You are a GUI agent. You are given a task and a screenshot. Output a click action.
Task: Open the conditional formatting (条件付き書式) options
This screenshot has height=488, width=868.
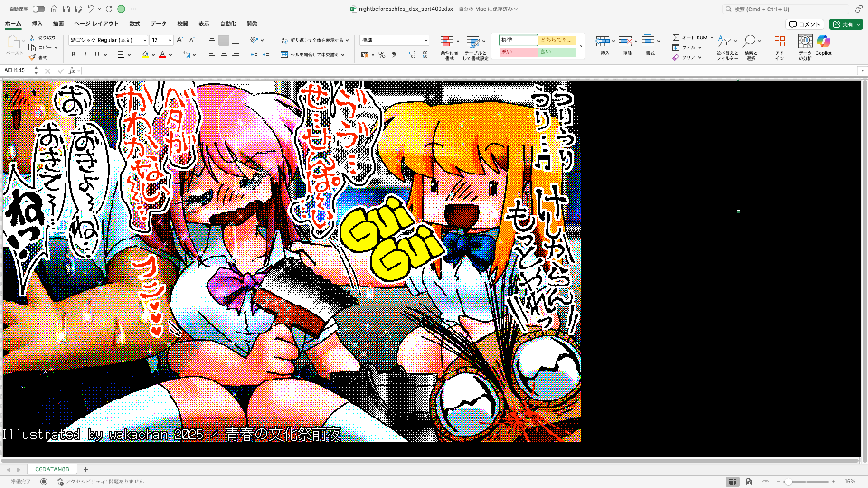(448, 47)
